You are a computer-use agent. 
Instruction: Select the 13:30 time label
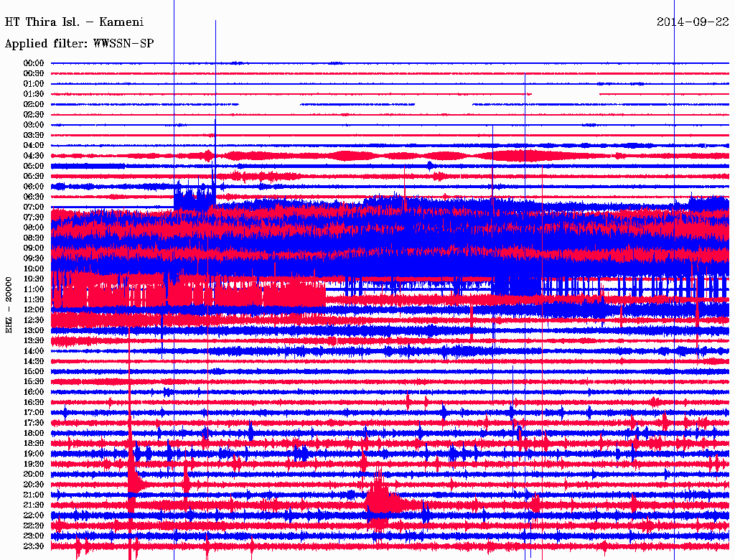34,340
